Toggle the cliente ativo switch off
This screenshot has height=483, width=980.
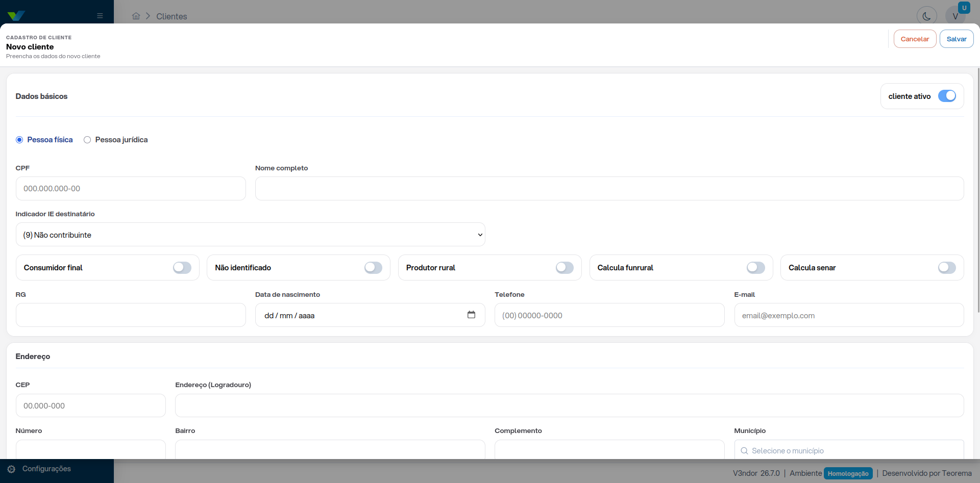tap(947, 96)
